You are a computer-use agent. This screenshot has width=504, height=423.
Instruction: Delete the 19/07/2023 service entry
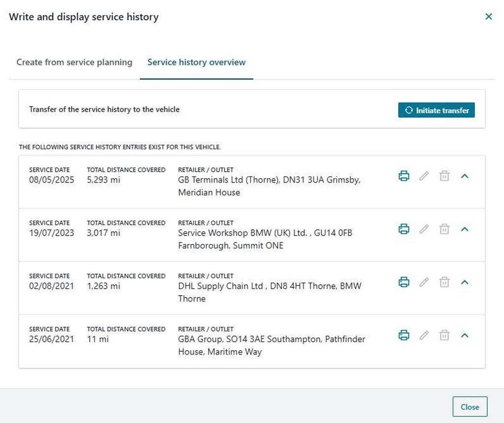point(444,229)
